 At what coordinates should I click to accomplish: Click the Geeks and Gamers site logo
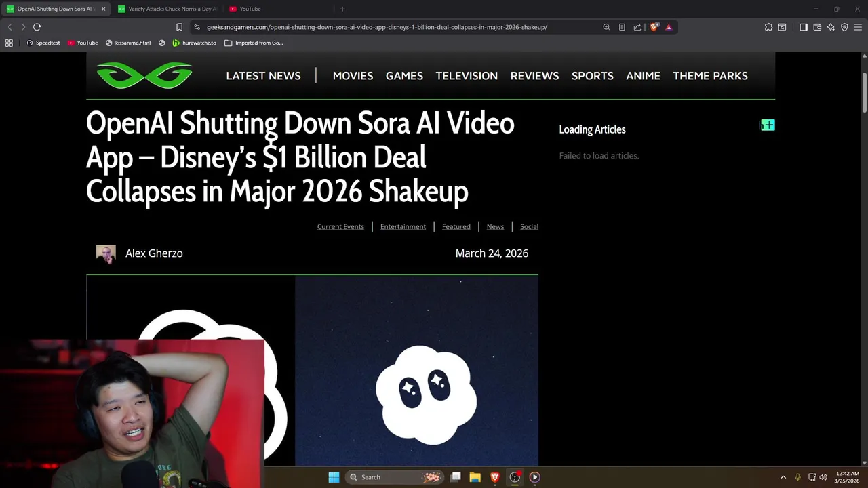click(144, 75)
